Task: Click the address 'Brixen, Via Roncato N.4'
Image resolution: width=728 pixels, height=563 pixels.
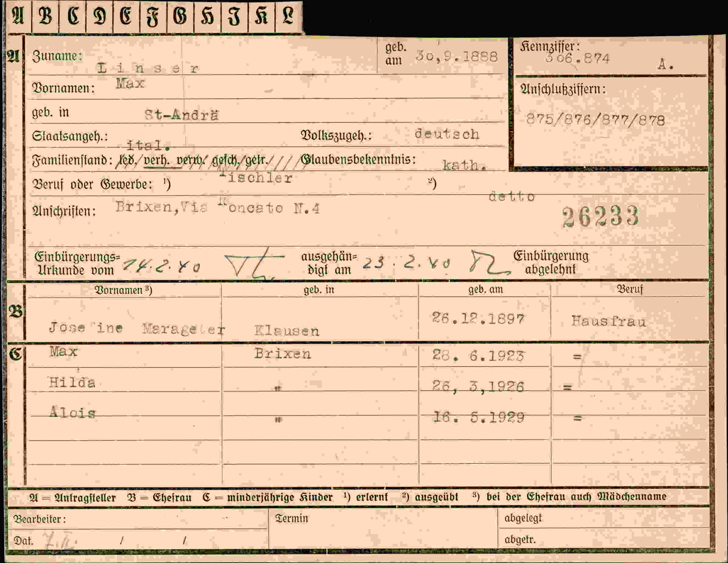Action: point(218,208)
